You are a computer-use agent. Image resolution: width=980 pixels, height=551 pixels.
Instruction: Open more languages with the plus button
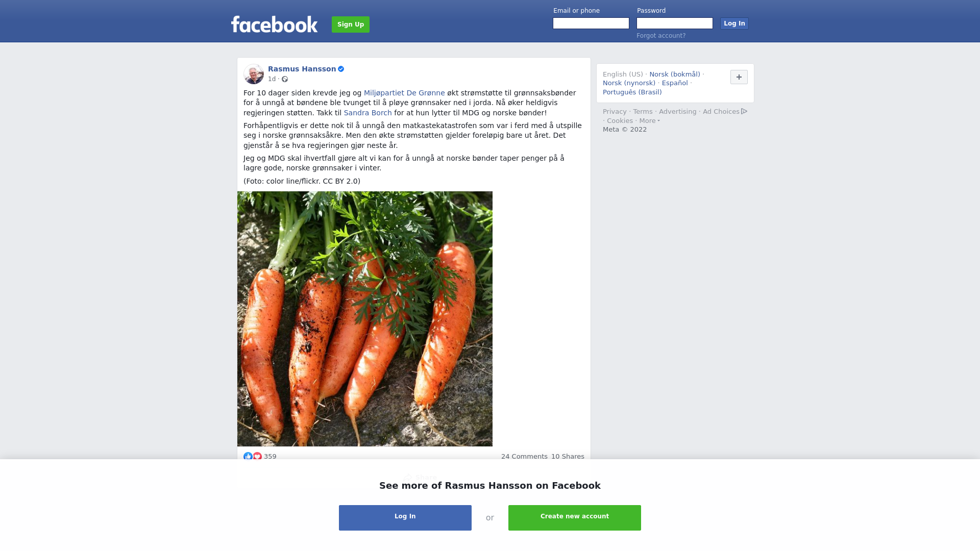pos(739,77)
